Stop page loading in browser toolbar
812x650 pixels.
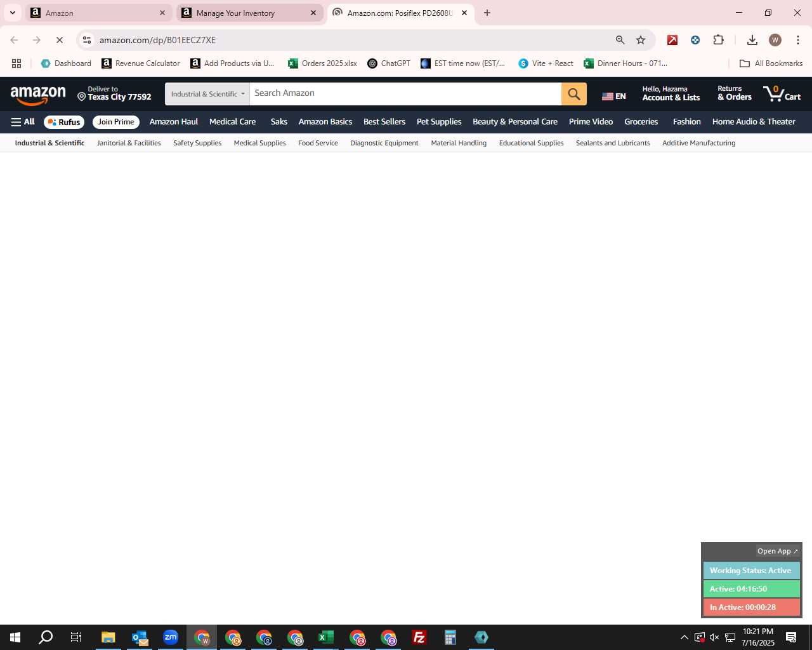(60, 40)
